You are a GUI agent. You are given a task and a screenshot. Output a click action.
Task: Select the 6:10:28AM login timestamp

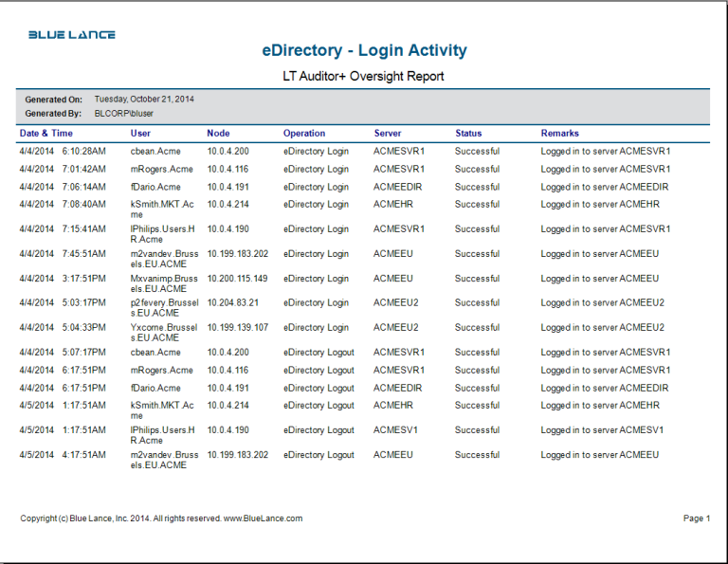point(83,151)
